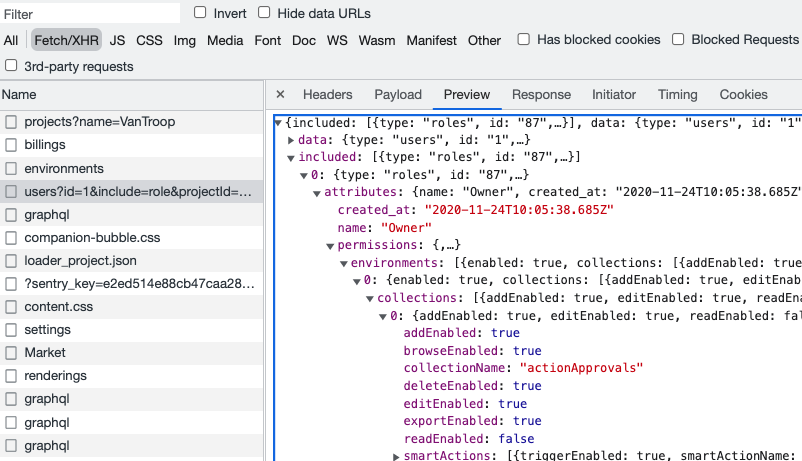
Task: Click file icon beside environments request
Action: tap(11, 169)
